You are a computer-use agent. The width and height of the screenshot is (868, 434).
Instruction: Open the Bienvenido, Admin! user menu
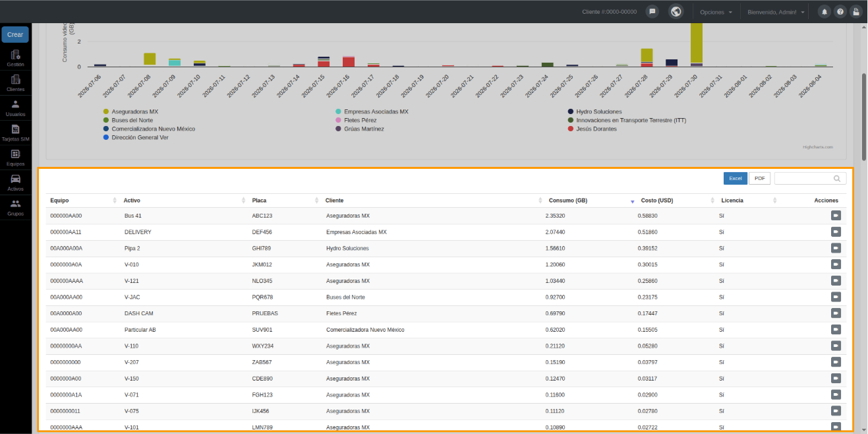pyautogui.click(x=776, y=12)
